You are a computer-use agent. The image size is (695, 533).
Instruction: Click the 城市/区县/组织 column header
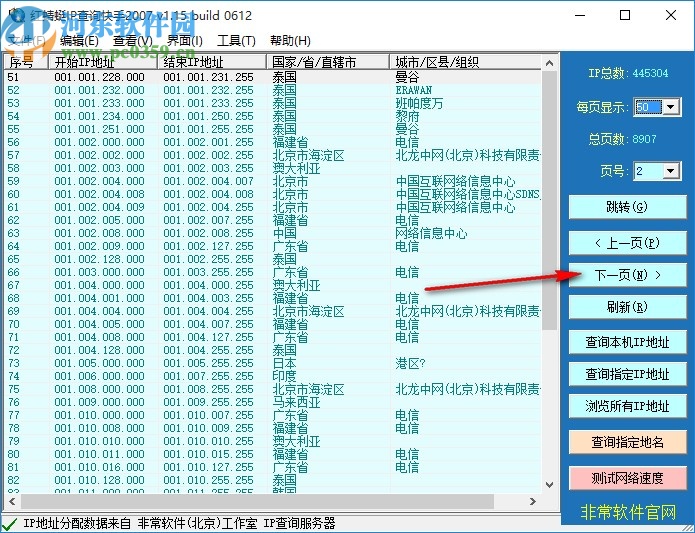[465, 62]
